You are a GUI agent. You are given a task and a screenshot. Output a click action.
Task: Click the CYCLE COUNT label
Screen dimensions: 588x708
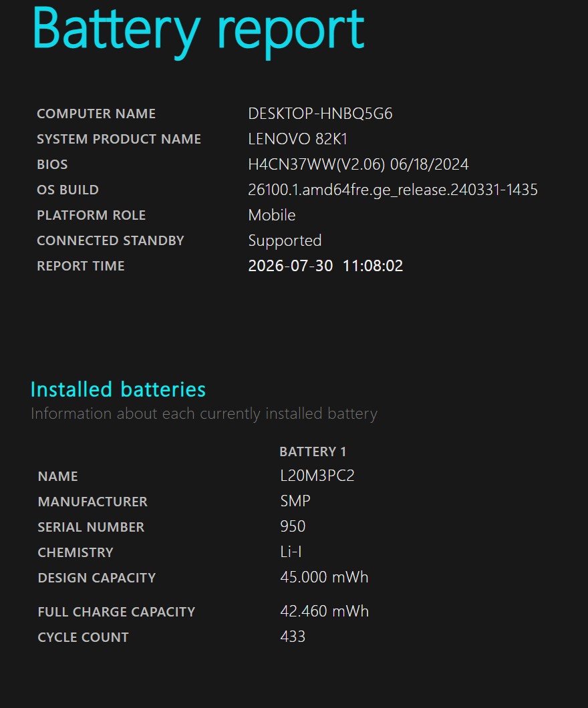pos(83,637)
